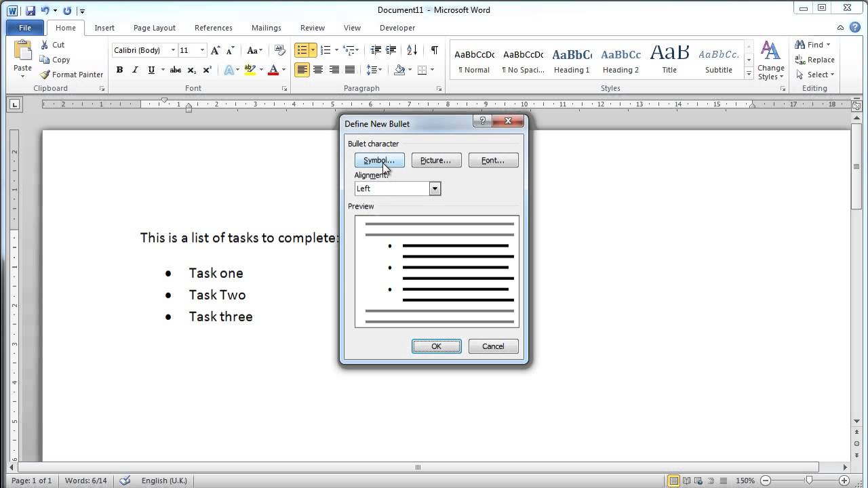The image size is (868, 488).
Task: Toggle Center alignment
Action: coord(318,70)
